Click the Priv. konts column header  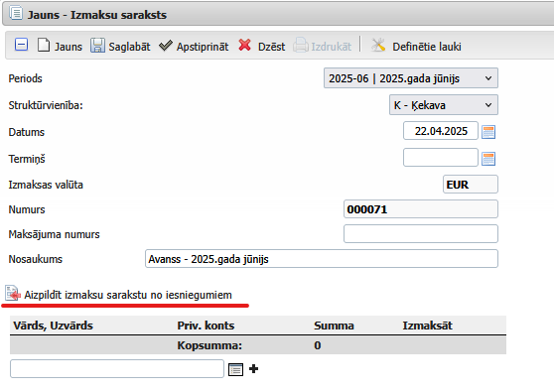tap(206, 326)
